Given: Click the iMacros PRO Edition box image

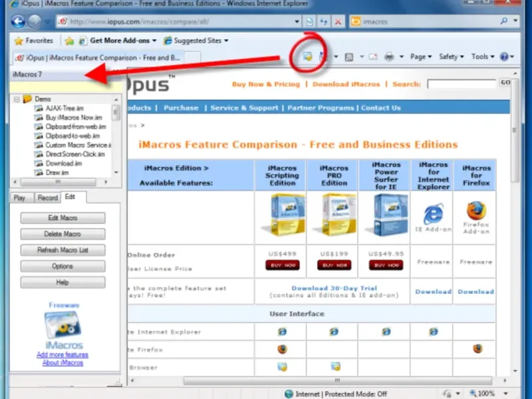Looking at the screenshot, I should pos(336,214).
